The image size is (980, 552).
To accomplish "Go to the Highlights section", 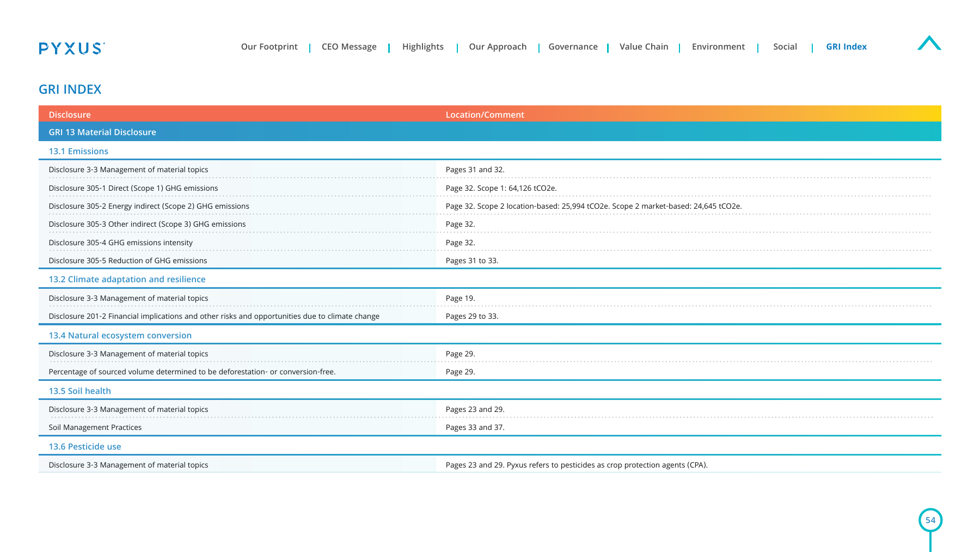I will pyautogui.click(x=422, y=47).
